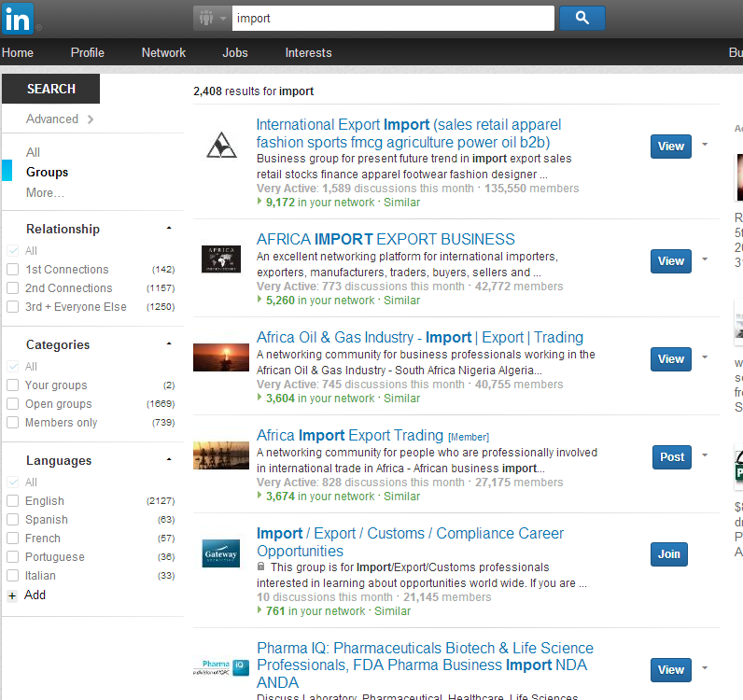Open AFRICA IMPORT EXPORT BUSINESS group logo
Image resolution: width=743 pixels, height=700 pixels.
[x=221, y=259]
